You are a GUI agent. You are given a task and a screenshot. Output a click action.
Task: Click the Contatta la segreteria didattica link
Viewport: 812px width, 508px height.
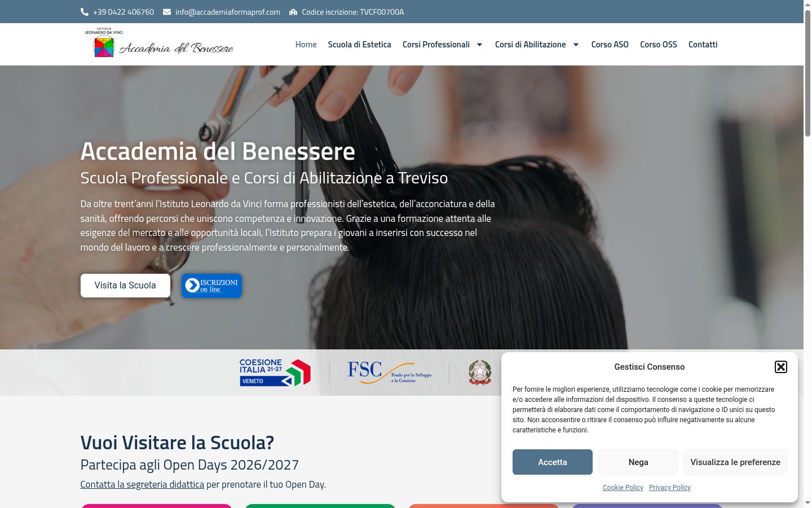pos(142,484)
